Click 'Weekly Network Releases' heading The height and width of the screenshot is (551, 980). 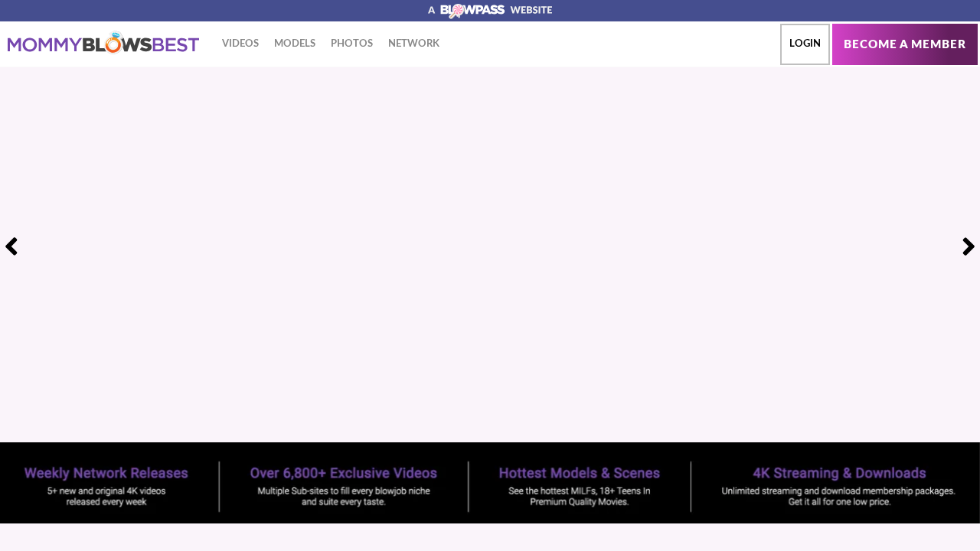pyautogui.click(x=106, y=474)
